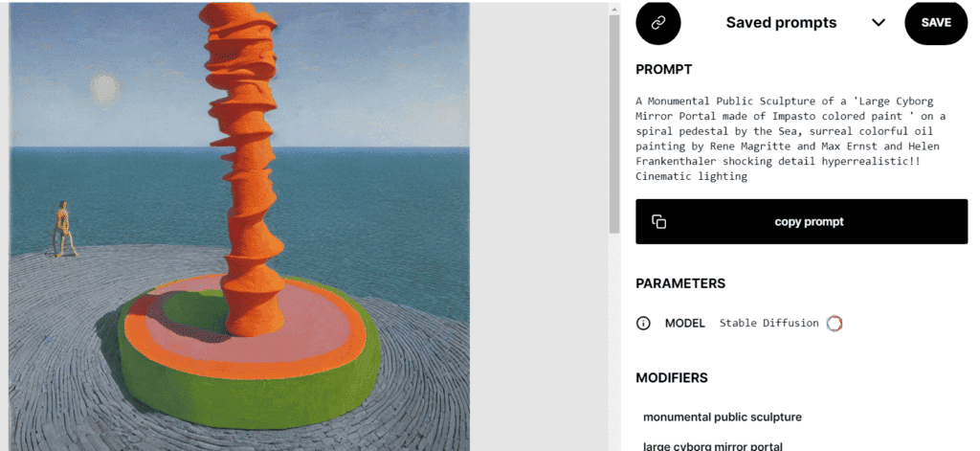Expand the Saved prompts chevron arrow
This screenshot has width=980, height=451.
click(879, 23)
